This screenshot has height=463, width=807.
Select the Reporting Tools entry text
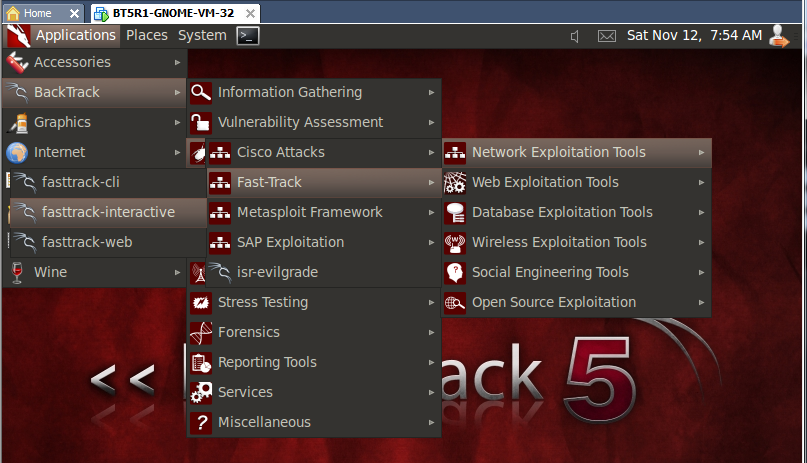click(x=267, y=363)
